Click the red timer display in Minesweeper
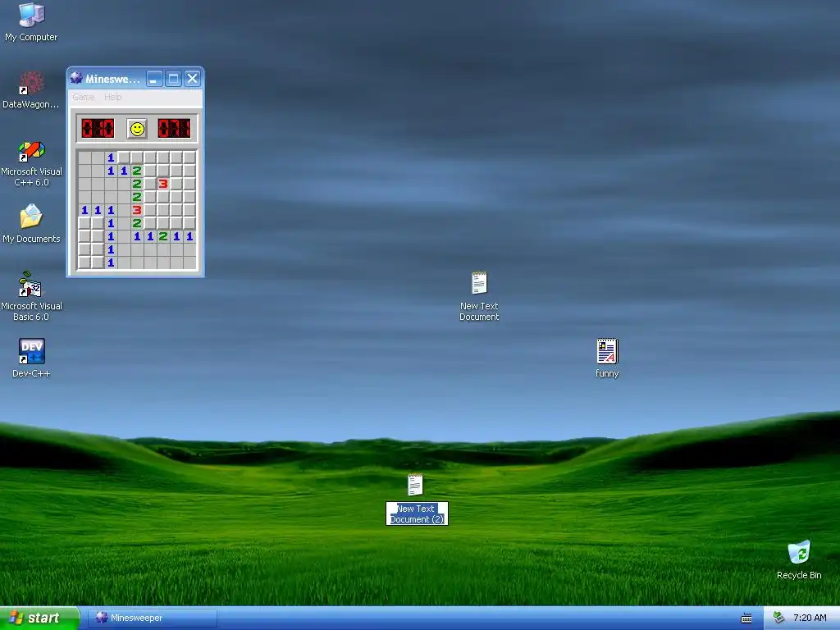This screenshot has width=840, height=630. [x=174, y=129]
